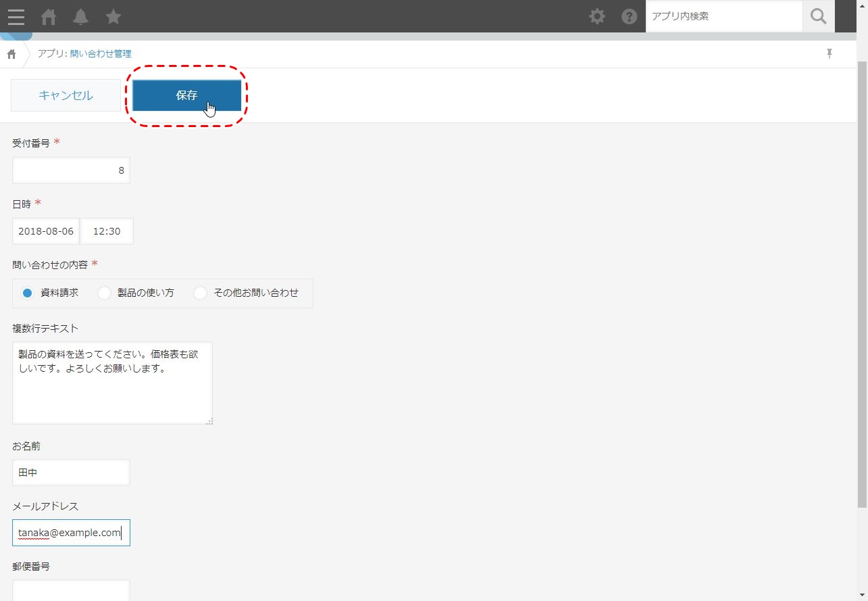This screenshot has width=868, height=601.
Task: Open the time field 12:30
Action: click(x=107, y=231)
